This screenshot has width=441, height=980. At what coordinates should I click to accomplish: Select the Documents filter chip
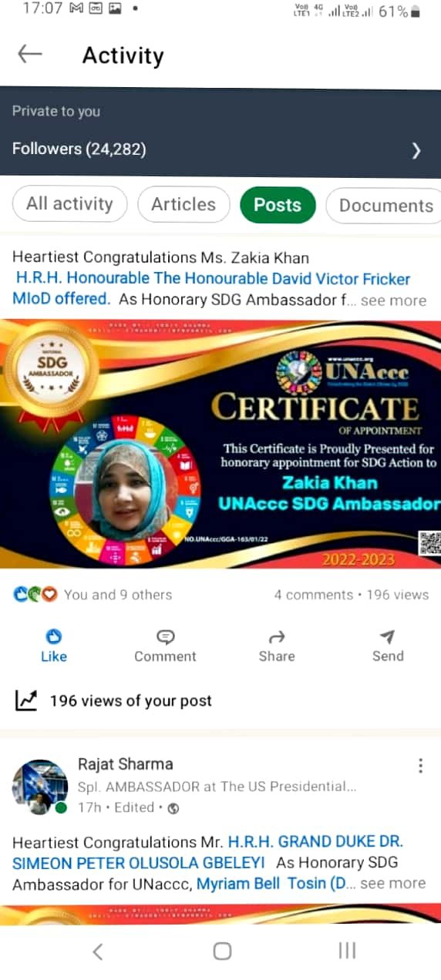(384, 205)
